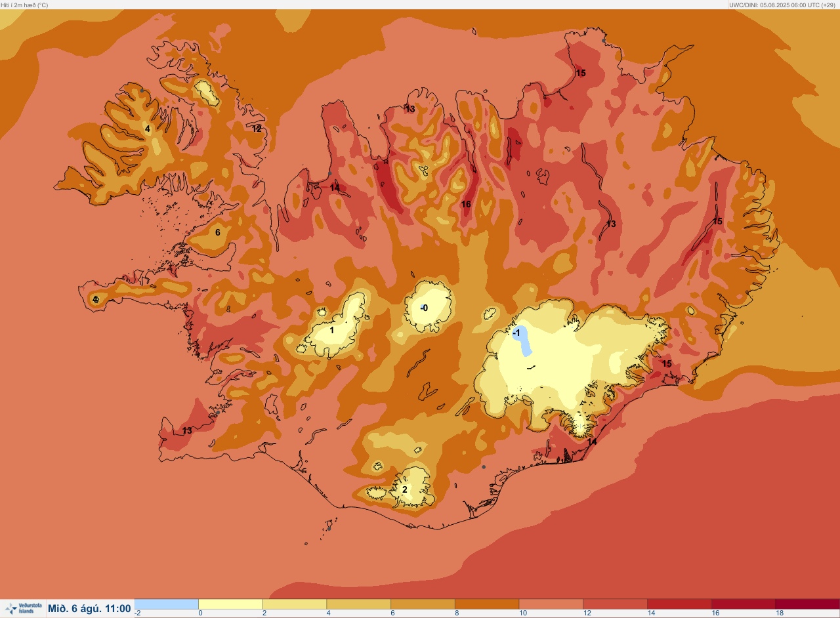840x618 pixels.
Task: Click the '8' tick label on the legend
Action: [x=457, y=613]
